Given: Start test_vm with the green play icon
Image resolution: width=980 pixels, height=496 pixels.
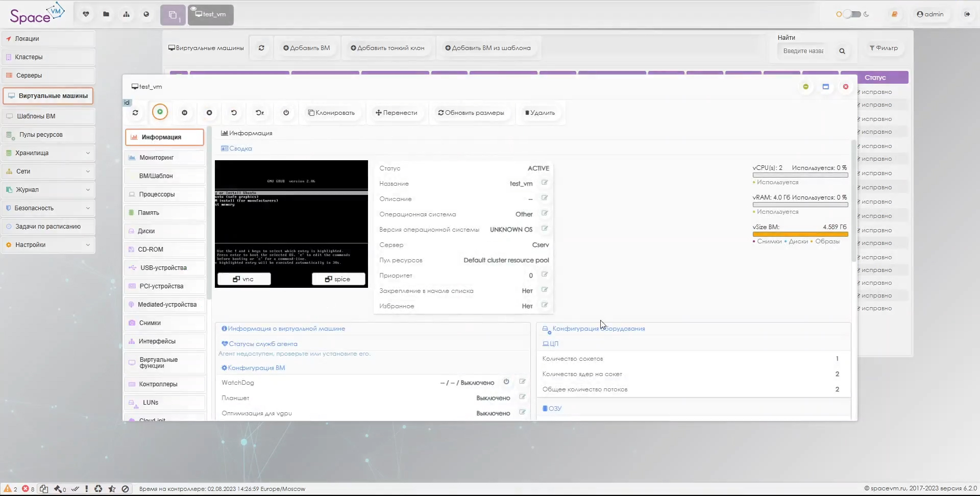Looking at the screenshot, I should click(x=160, y=112).
